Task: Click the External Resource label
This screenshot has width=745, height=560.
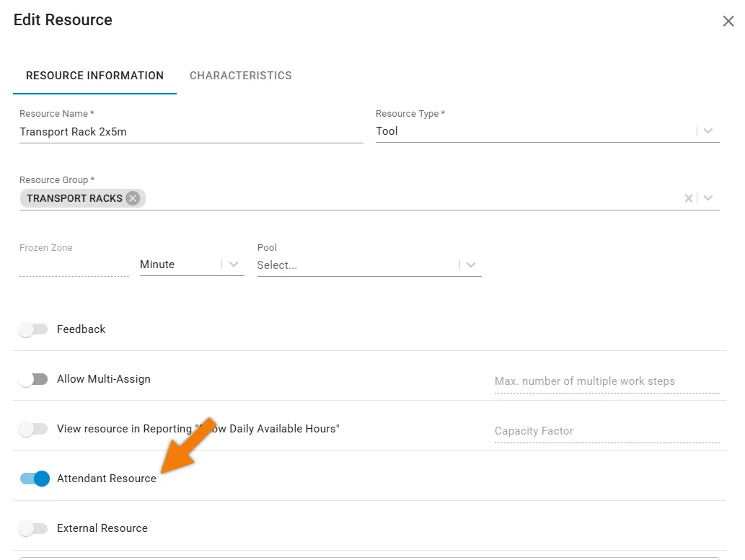Action: 102,528
